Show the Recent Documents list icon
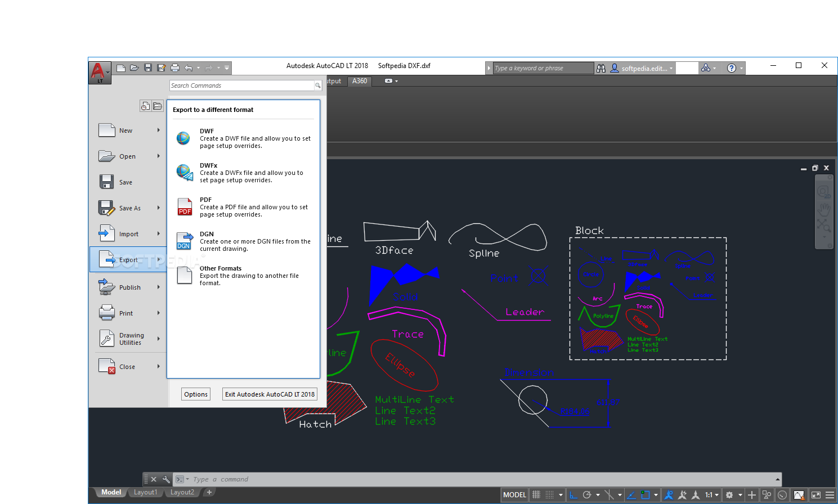This screenshot has height=504, width=838. point(145,106)
